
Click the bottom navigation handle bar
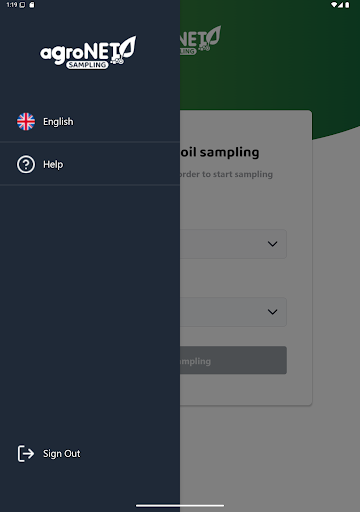tap(180, 506)
